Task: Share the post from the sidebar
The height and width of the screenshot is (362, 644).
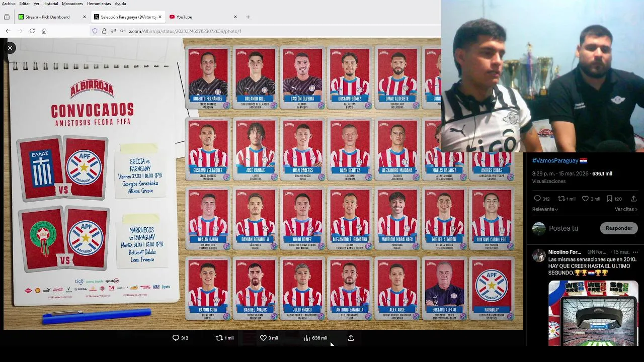Action: pyautogui.click(x=633, y=199)
